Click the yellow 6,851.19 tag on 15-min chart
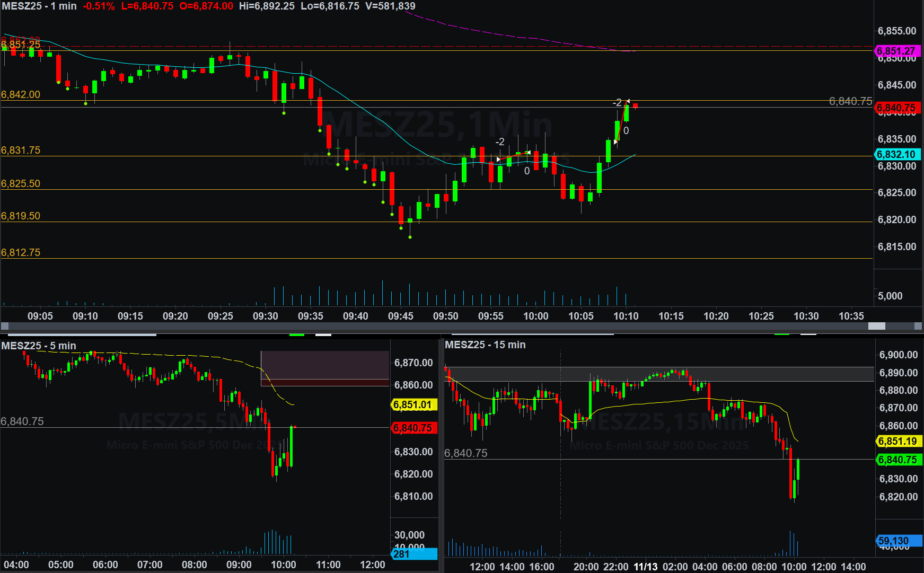This screenshot has width=924, height=573. 897,441
